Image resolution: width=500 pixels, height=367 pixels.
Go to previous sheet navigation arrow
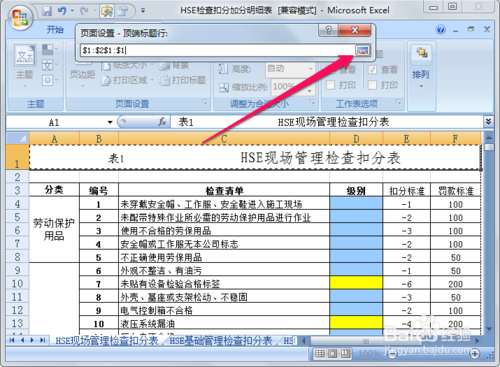[23, 340]
